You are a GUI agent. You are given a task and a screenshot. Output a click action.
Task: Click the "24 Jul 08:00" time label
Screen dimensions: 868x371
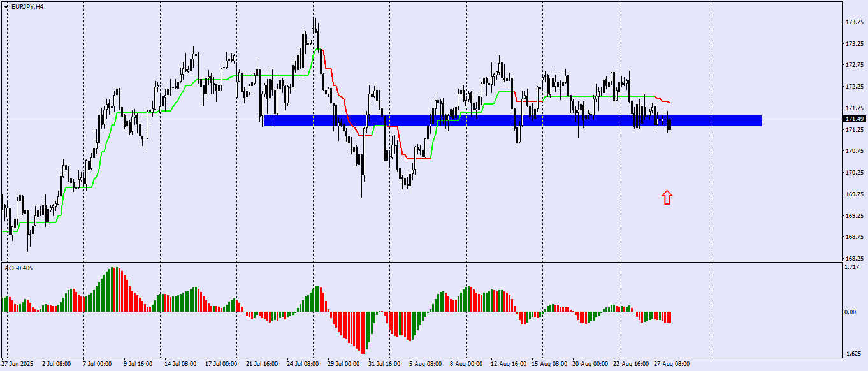pyautogui.click(x=303, y=365)
